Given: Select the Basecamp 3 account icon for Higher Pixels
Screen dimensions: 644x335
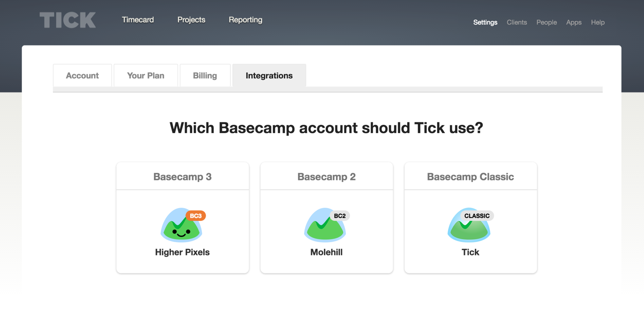Looking at the screenshot, I should (x=182, y=225).
